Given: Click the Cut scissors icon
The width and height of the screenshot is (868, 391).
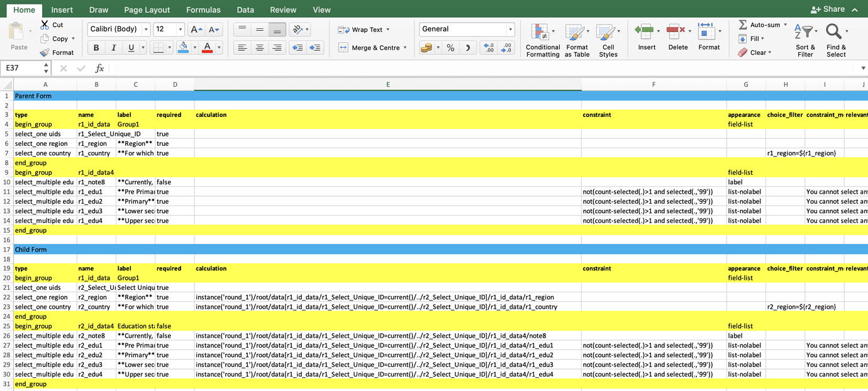Looking at the screenshot, I should click(45, 25).
